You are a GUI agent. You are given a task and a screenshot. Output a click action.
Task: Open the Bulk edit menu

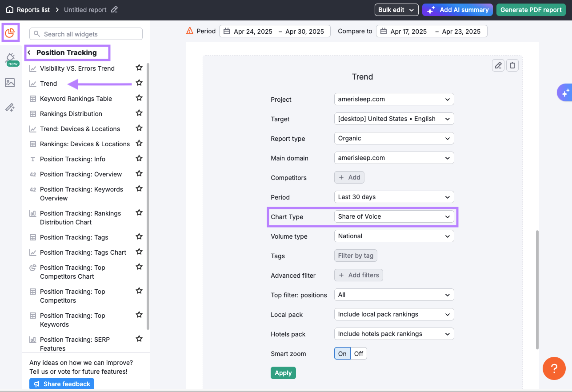click(396, 9)
